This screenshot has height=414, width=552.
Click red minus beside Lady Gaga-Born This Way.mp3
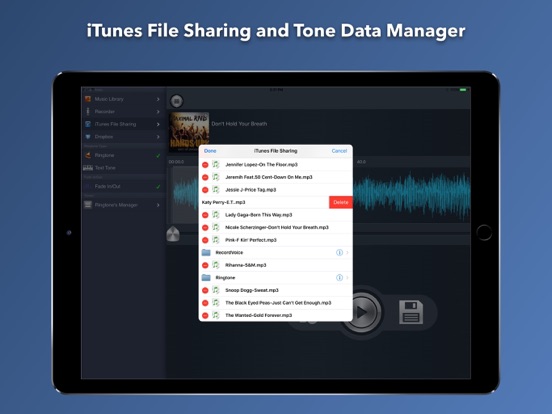(205, 215)
